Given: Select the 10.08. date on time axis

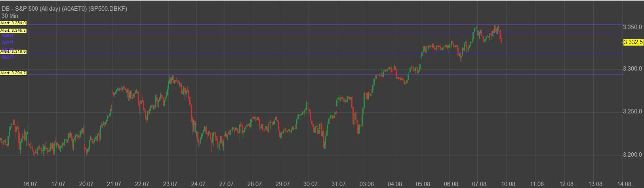Looking at the screenshot, I should [x=508, y=184].
